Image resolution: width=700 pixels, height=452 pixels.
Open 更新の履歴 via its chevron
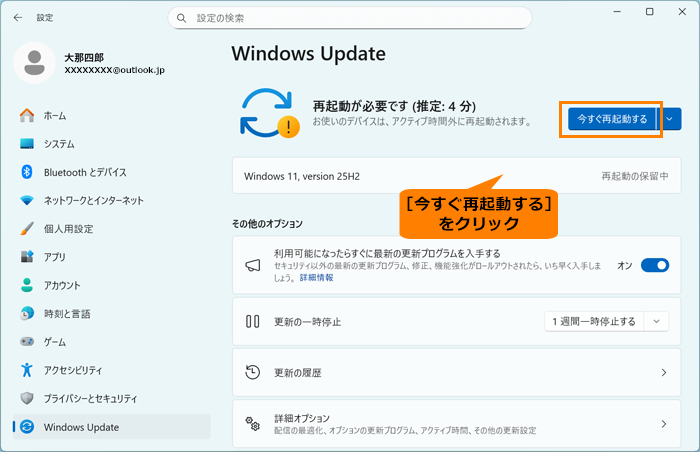[663, 373]
